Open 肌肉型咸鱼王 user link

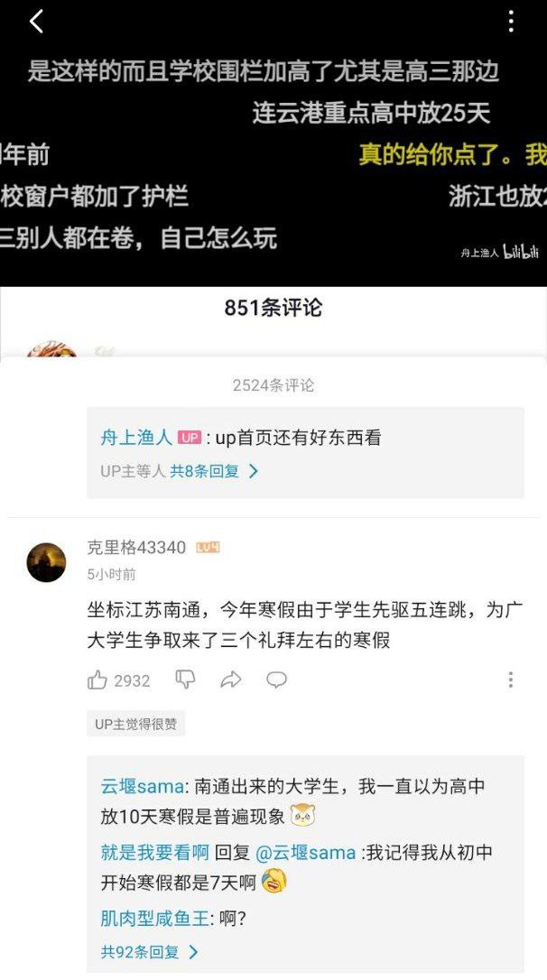(x=154, y=919)
